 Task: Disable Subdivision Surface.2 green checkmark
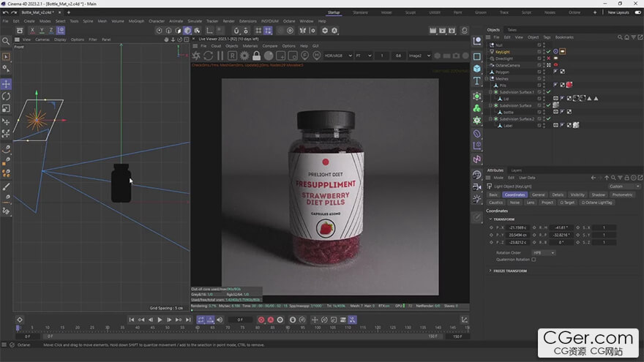(548, 118)
